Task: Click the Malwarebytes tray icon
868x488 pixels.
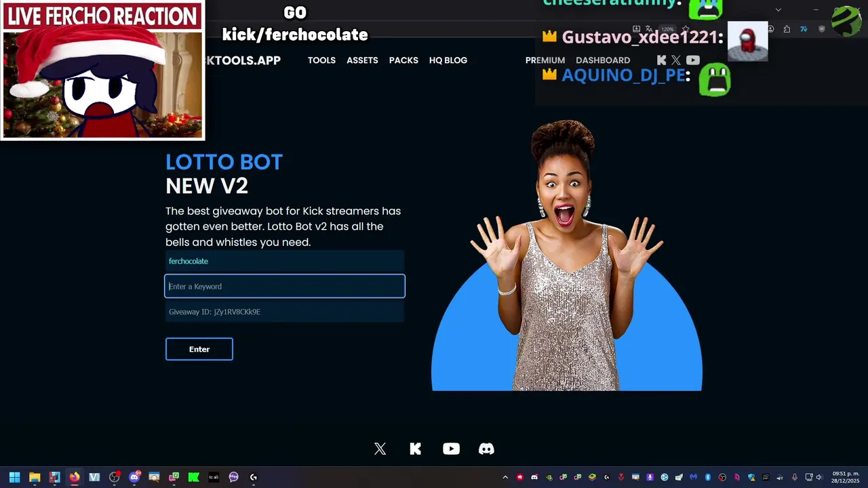Action: point(694,477)
